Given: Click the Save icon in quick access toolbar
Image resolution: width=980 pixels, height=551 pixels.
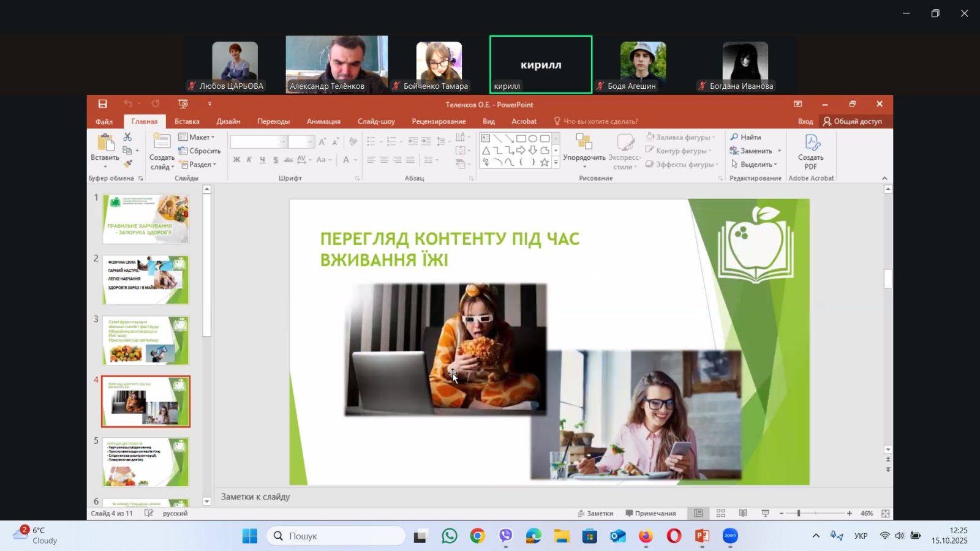Looking at the screenshot, I should (x=102, y=104).
